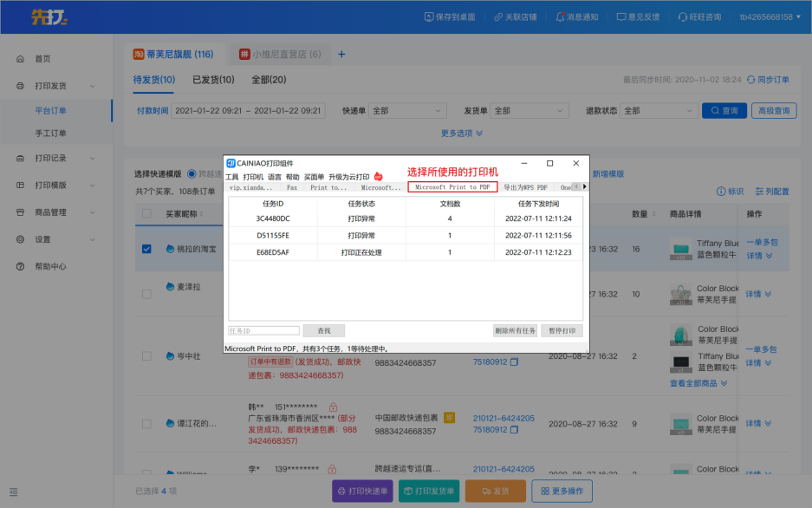
Task: Click the red PDF icon in CAINIAO menu bar
Action: tap(378, 177)
